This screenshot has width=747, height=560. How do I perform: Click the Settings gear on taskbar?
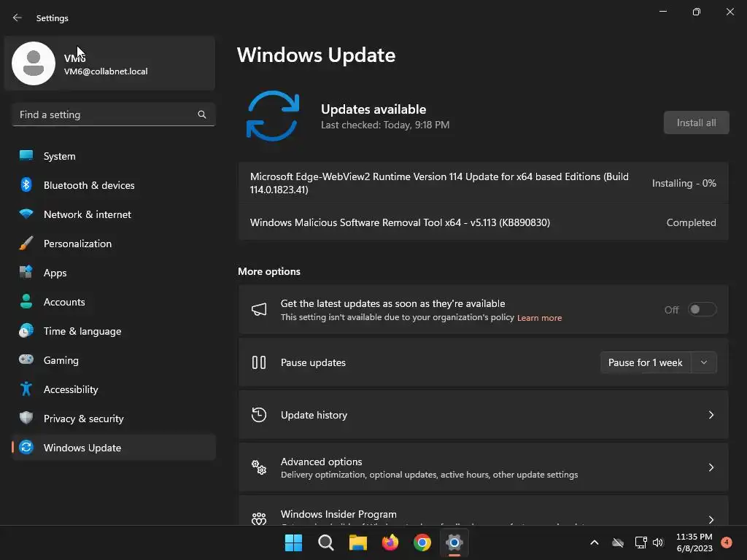[x=454, y=542]
